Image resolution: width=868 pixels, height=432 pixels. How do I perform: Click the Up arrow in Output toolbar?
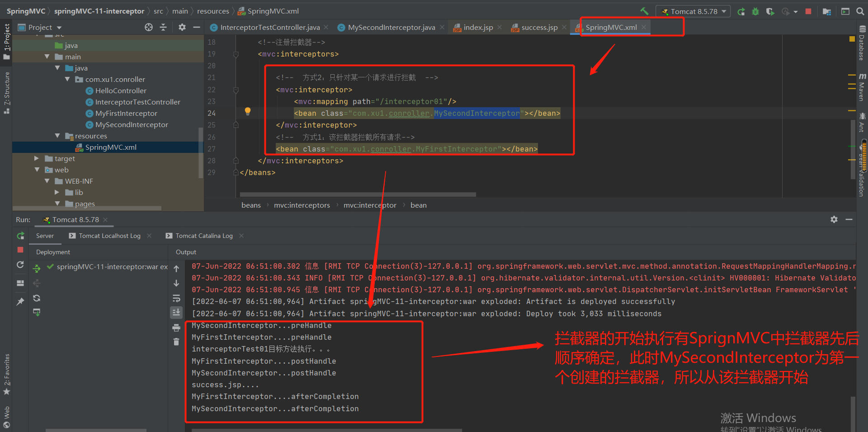(x=176, y=268)
